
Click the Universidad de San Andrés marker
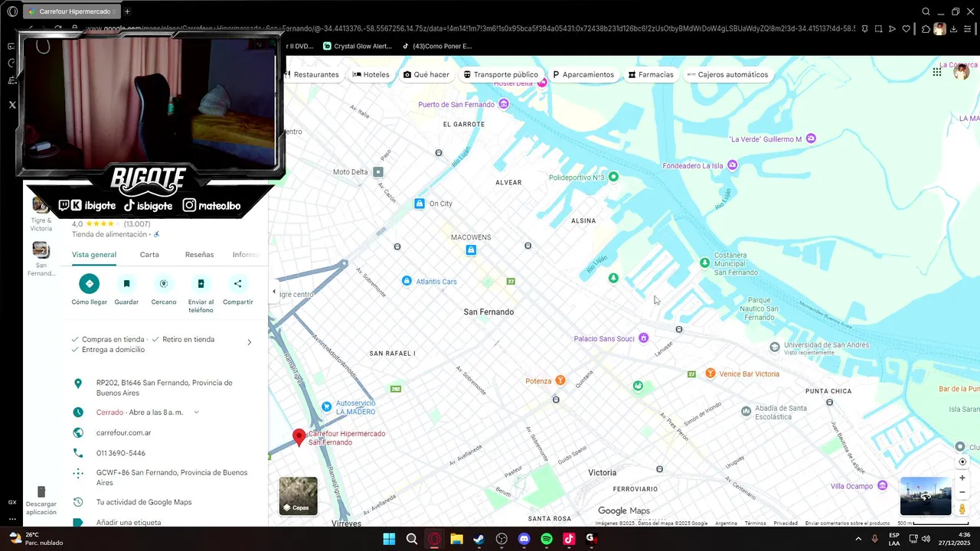tap(775, 347)
